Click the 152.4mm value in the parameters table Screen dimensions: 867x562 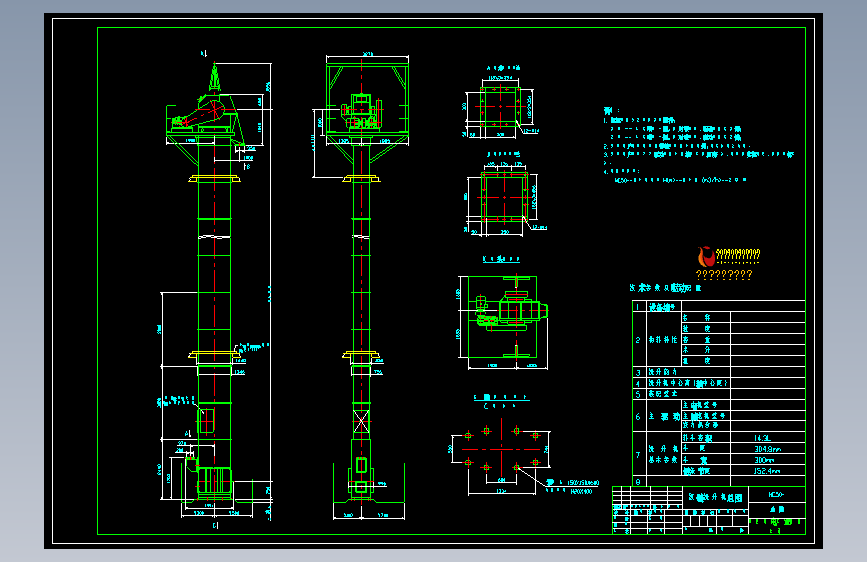coord(767,471)
